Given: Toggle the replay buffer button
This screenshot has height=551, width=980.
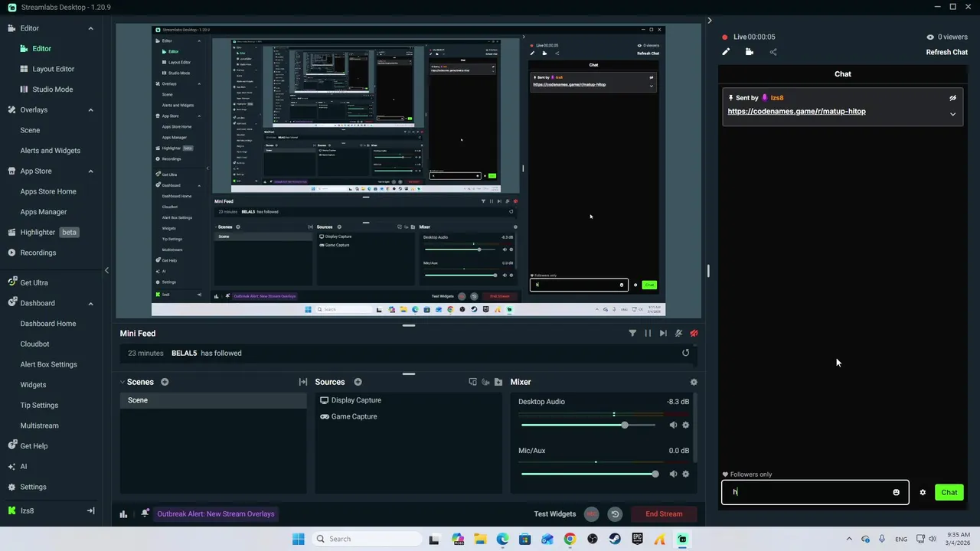Looking at the screenshot, I should click(614, 514).
